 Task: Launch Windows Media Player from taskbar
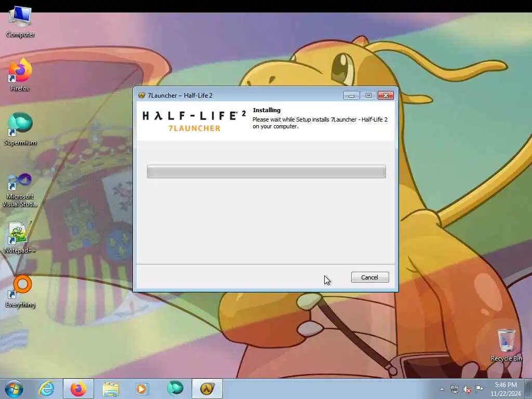pyautogui.click(x=141, y=389)
